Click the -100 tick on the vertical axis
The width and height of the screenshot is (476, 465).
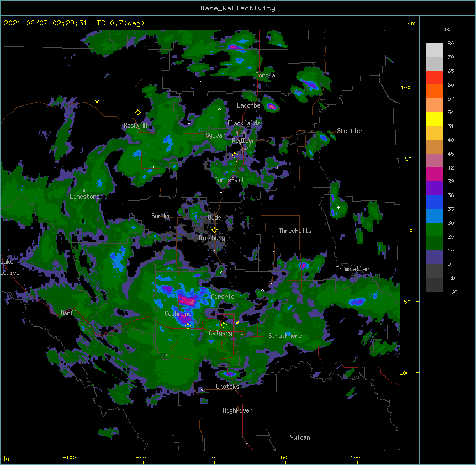click(x=404, y=373)
